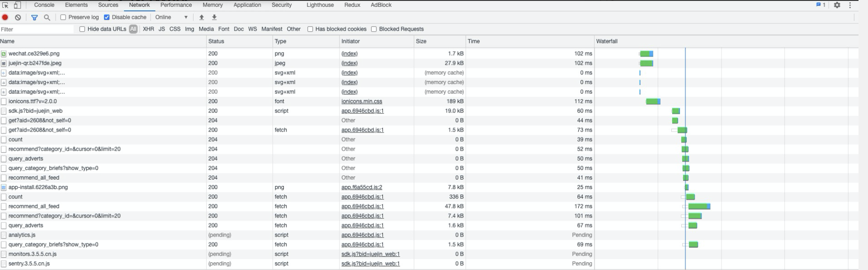Filter requests by Other type

293,29
